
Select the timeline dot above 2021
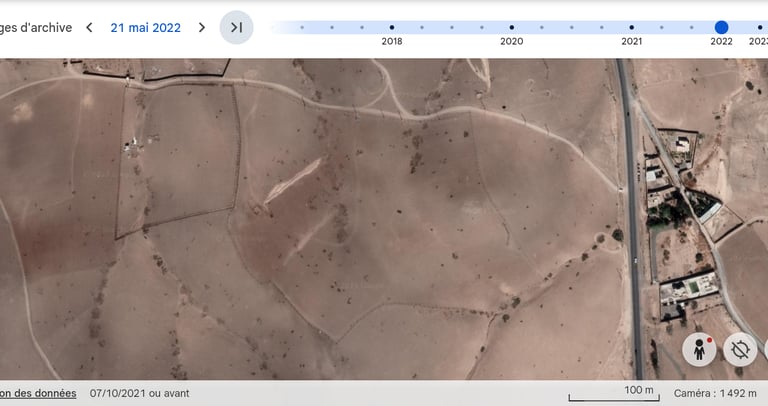point(632,27)
